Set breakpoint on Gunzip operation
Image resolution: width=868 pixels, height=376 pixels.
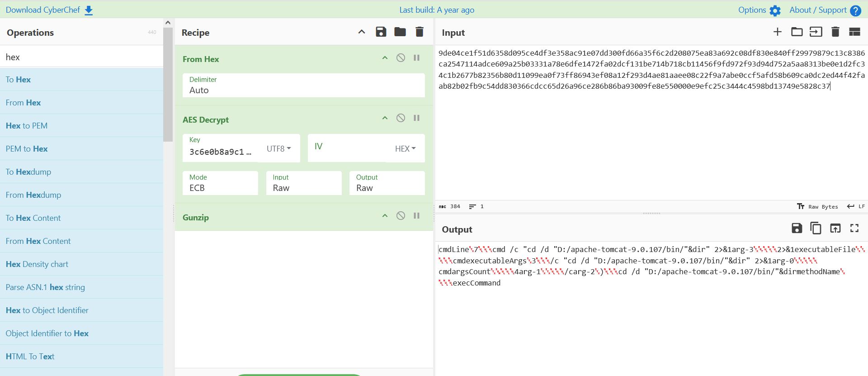tap(417, 216)
